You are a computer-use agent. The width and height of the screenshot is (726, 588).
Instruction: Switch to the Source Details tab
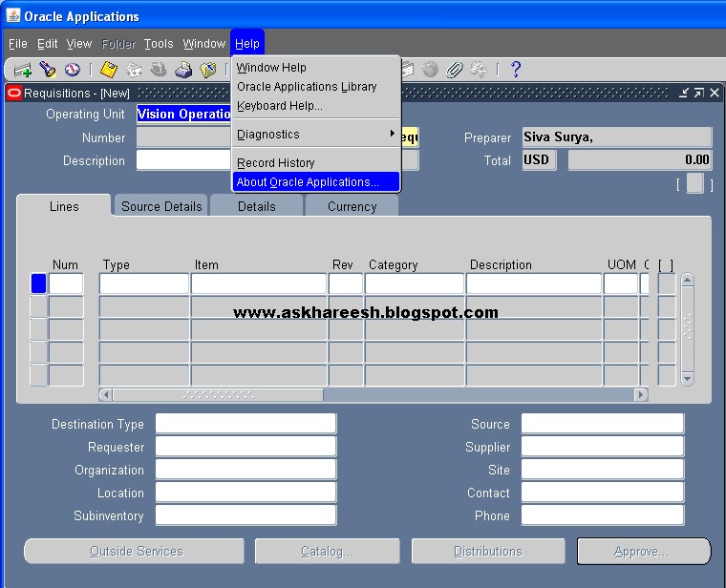(161, 206)
